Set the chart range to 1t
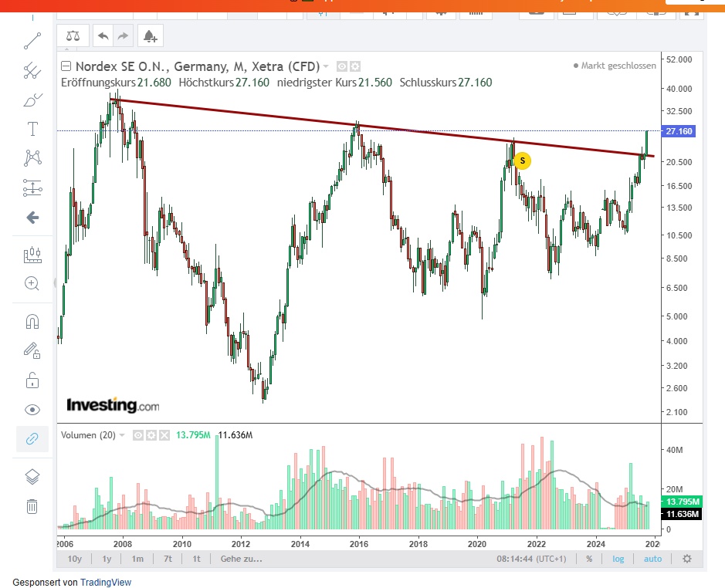Image resolution: width=725 pixels, height=588 pixels. [197, 559]
